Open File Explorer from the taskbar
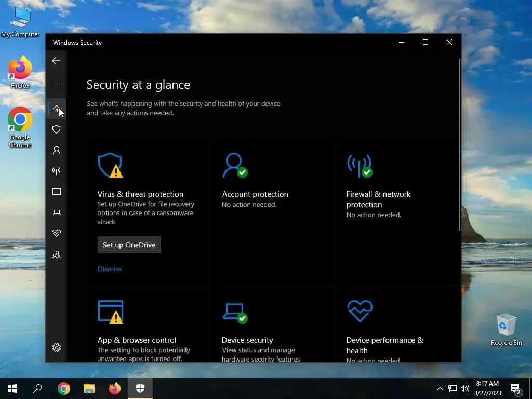The height and width of the screenshot is (399, 532). pos(89,389)
